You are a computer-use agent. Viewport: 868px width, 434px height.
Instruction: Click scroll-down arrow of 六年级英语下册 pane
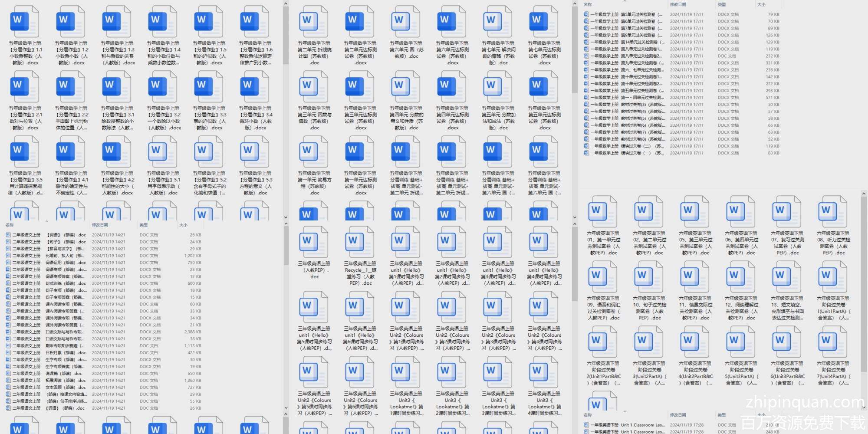864,408
